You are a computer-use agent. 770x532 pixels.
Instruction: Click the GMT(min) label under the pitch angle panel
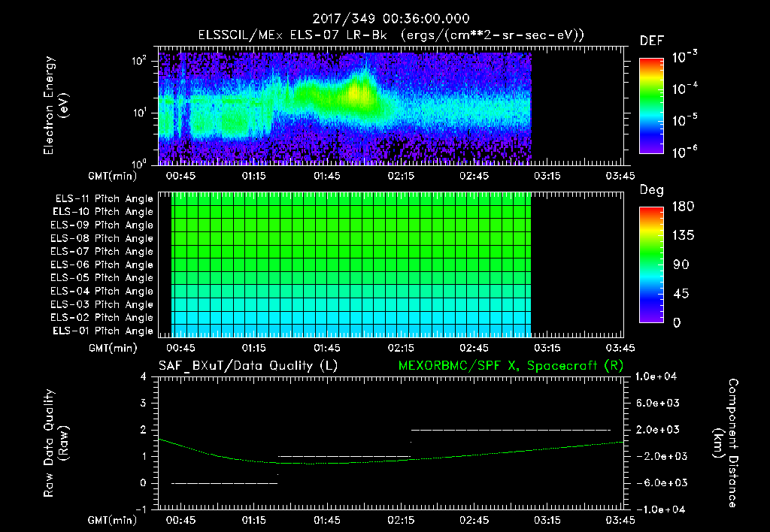pyautogui.click(x=113, y=348)
